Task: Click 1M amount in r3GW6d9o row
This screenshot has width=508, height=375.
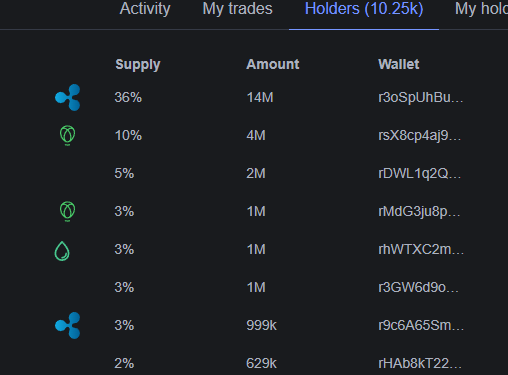Action: (256, 287)
